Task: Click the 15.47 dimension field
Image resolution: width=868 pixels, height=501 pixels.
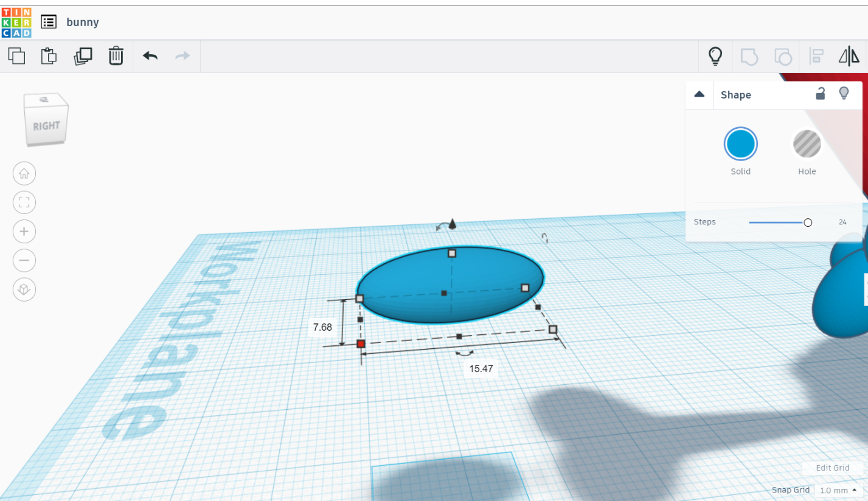Action: (x=481, y=368)
